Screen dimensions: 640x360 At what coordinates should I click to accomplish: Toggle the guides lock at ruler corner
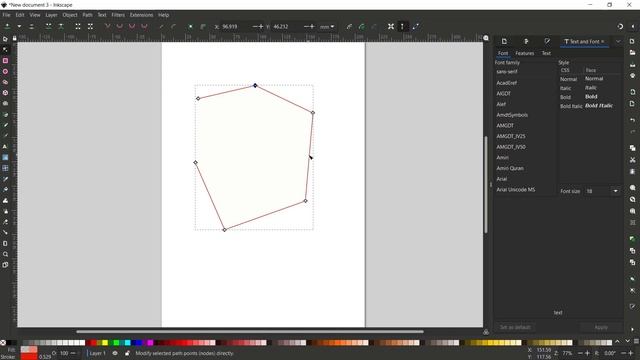(x=15, y=38)
